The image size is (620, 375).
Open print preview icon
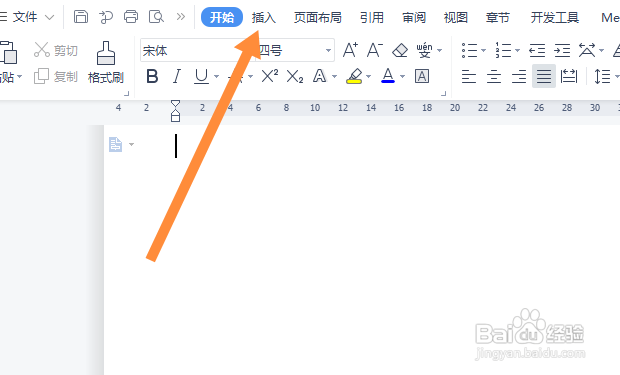(x=156, y=17)
